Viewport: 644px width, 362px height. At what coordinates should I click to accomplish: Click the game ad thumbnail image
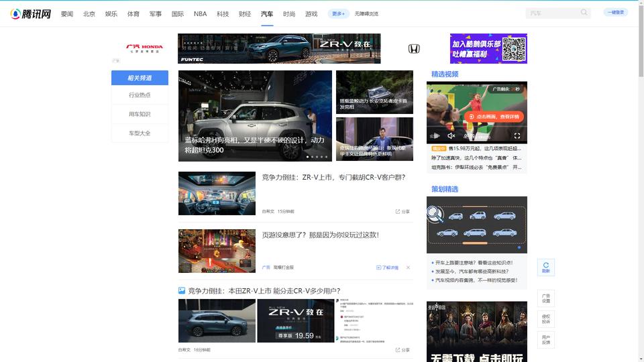(217, 251)
